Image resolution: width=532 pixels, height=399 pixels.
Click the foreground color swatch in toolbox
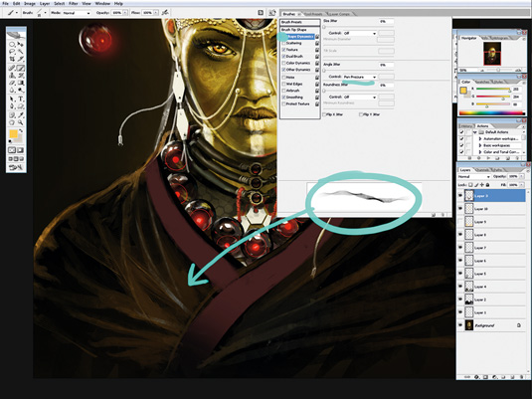[x=13, y=133]
